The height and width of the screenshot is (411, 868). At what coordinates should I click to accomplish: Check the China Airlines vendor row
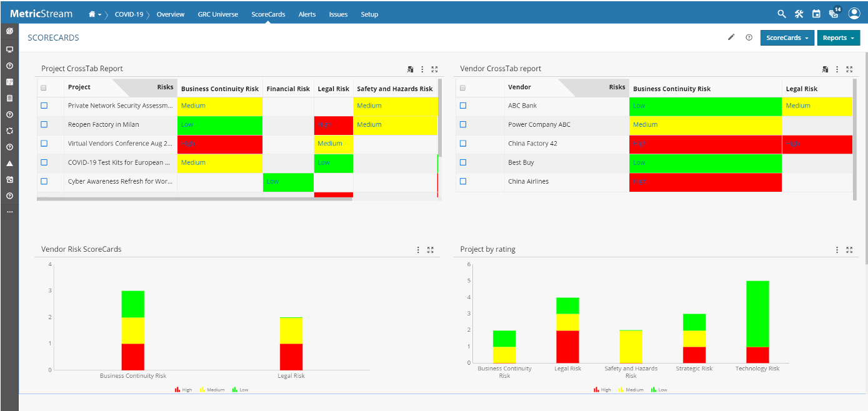(463, 181)
